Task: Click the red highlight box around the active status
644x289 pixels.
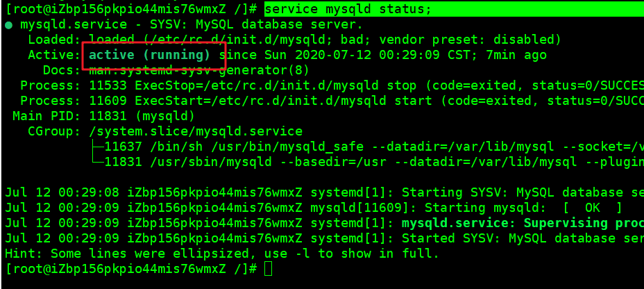Action: coord(154,56)
